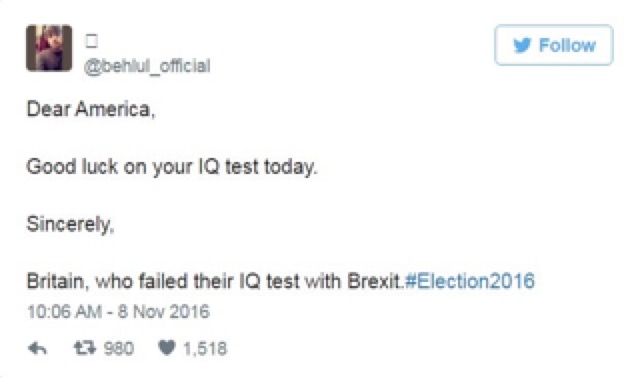
Task: View the 1,518 likes count
Action: [x=205, y=349]
